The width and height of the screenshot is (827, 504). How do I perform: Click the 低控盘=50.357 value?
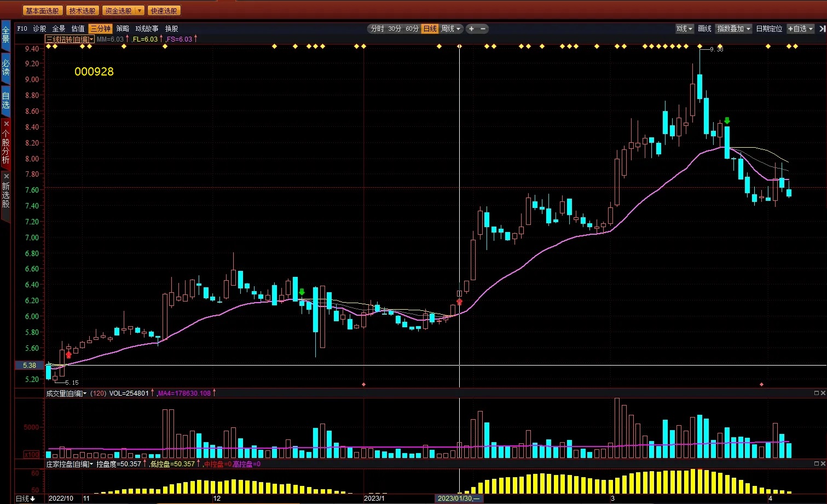point(172,464)
